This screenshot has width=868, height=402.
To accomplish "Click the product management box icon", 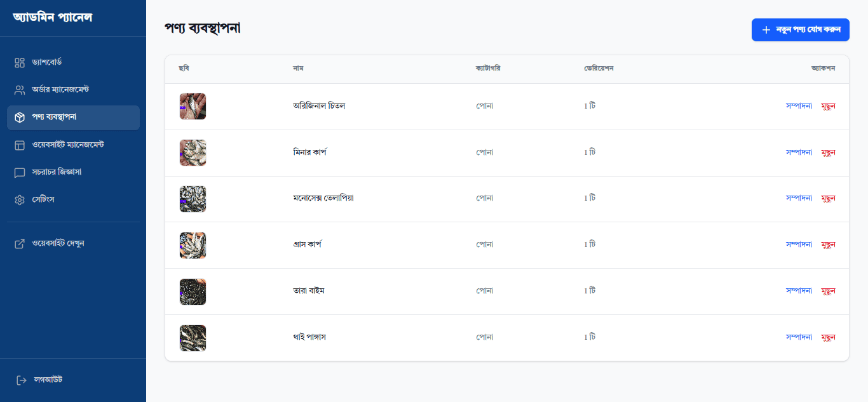I will point(20,117).
